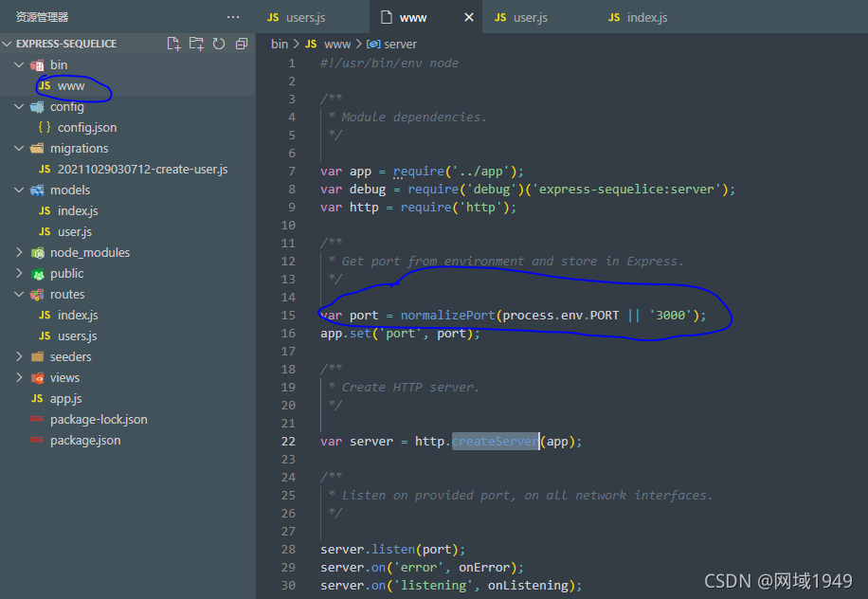Viewport: 868px width, 599px height.
Task: Click the JS icon beside app.js
Action: [x=37, y=399]
